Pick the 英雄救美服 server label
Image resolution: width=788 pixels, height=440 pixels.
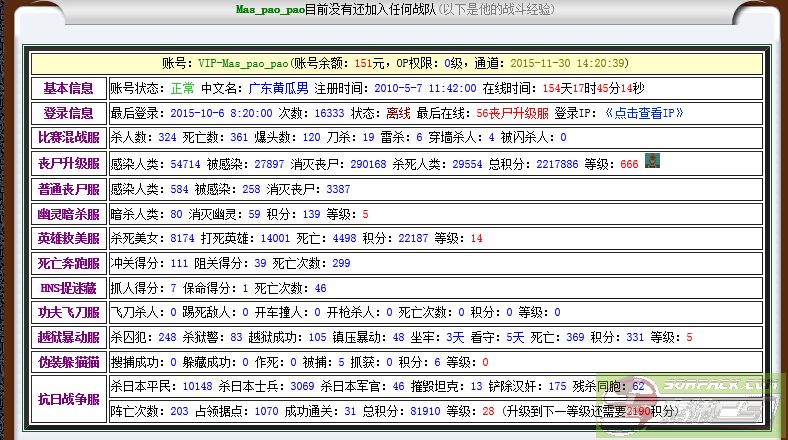point(68,238)
